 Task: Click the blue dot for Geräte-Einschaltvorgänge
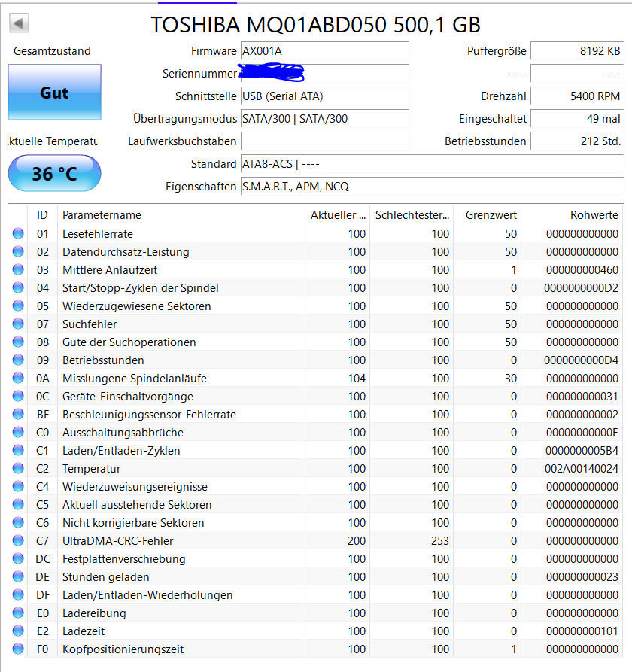[x=18, y=396]
